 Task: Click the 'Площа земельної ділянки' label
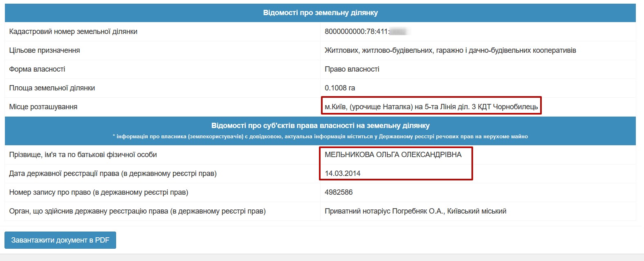[52, 88]
